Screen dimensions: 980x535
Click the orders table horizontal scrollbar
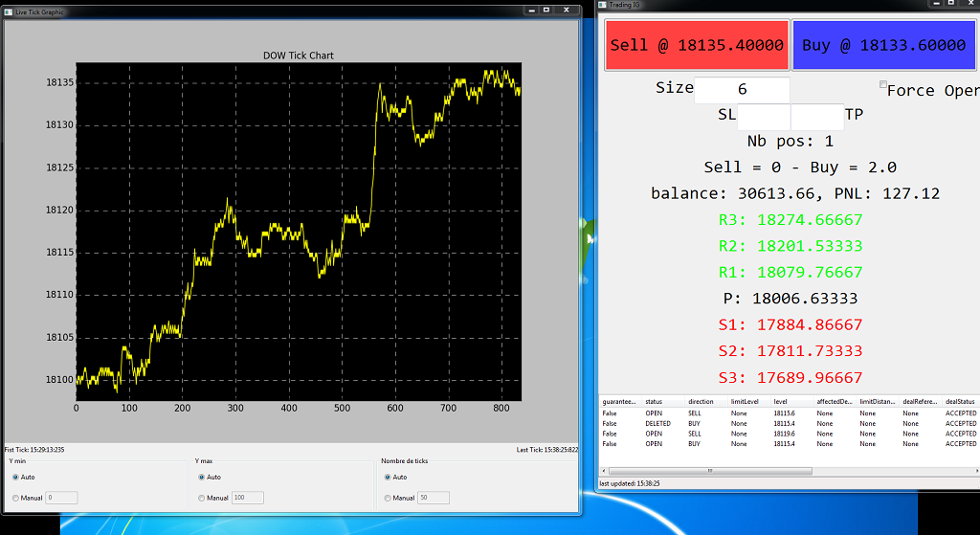709,471
